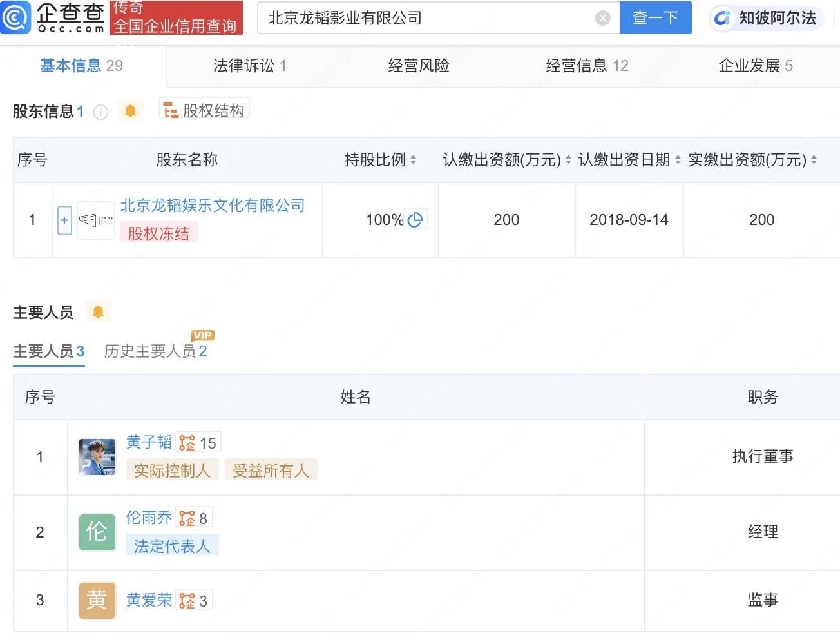Click the Qcc.com logo icon
The height and width of the screenshot is (633, 840).
(x=16, y=17)
